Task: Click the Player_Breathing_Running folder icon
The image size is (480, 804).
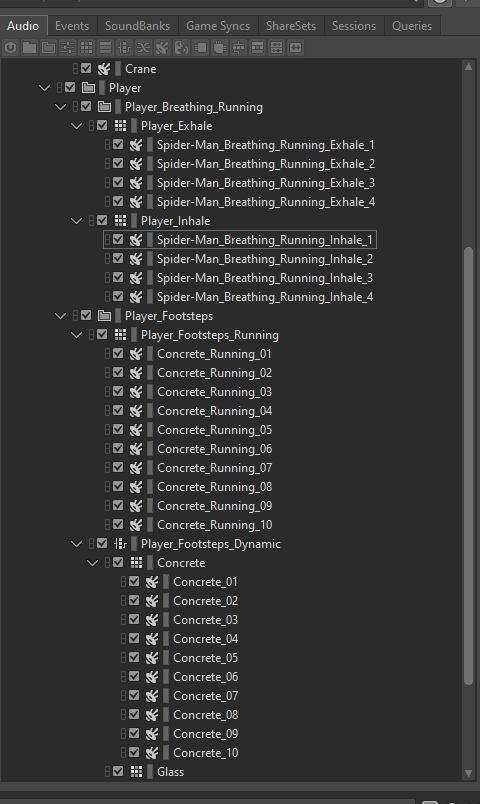Action: pos(104,107)
